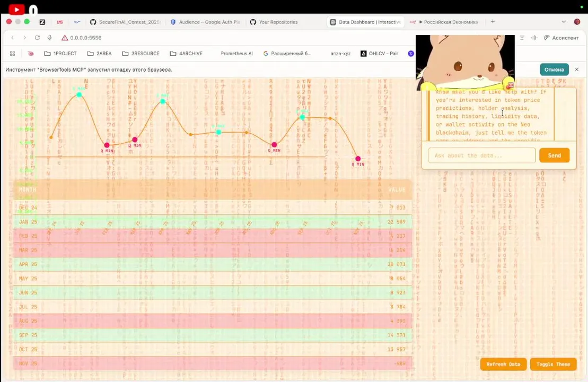Send the chat message
The height and width of the screenshot is (382, 588).
[x=554, y=155]
